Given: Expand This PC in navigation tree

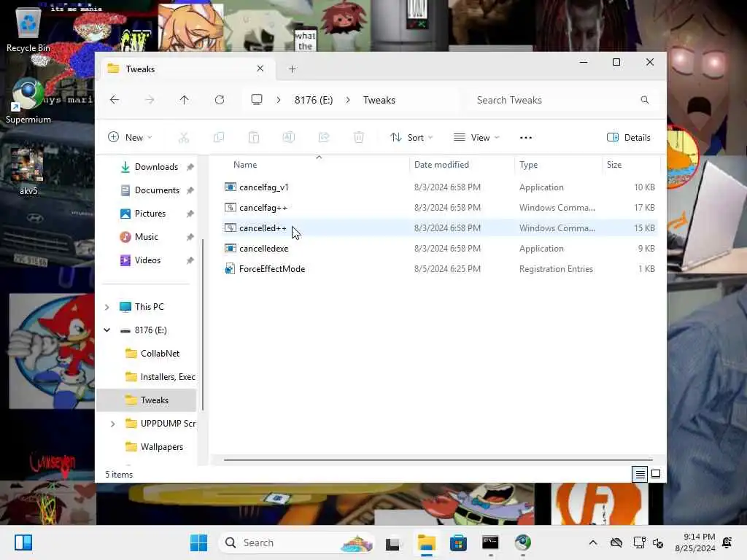Looking at the screenshot, I should [x=107, y=307].
